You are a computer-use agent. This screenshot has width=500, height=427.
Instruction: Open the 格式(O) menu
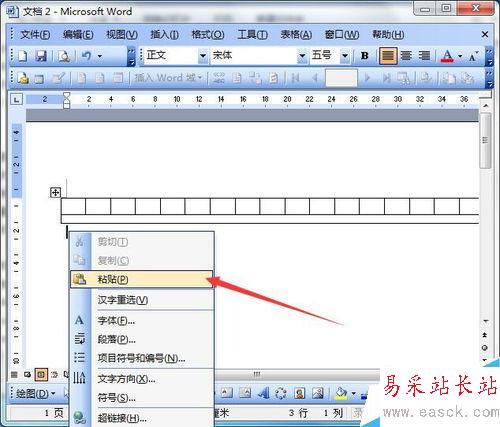tap(208, 34)
